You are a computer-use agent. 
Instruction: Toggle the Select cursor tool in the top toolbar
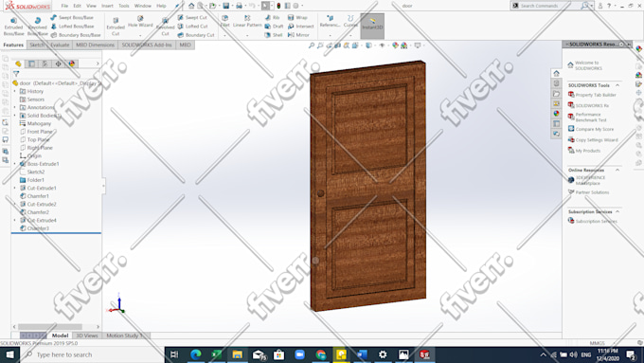point(265,6)
